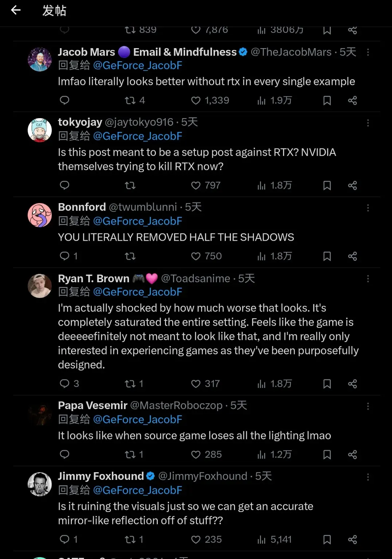Open reply thread on Ryan T. Brown's comment

coord(64,384)
